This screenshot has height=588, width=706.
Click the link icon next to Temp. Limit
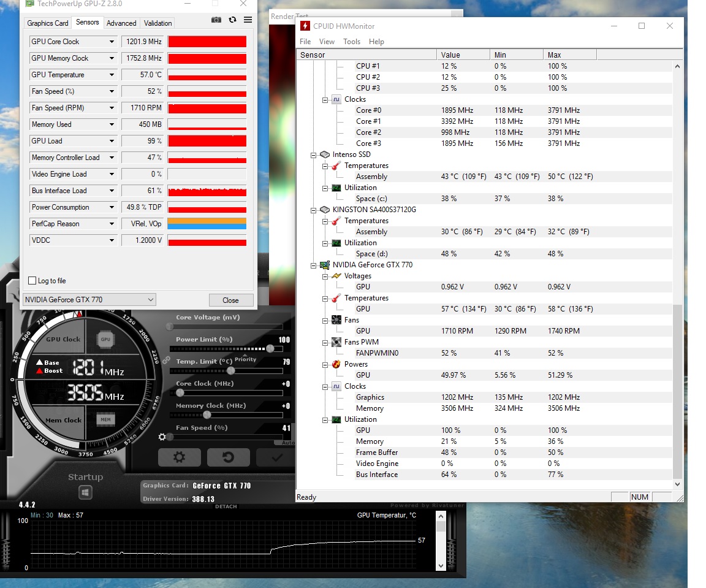[x=166, y=361]
